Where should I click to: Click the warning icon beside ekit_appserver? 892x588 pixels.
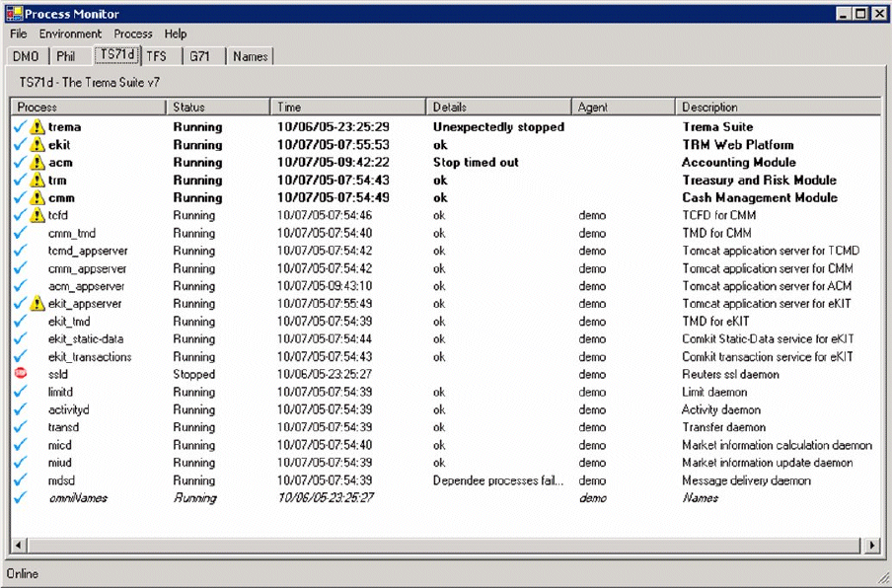coord(37,303)
